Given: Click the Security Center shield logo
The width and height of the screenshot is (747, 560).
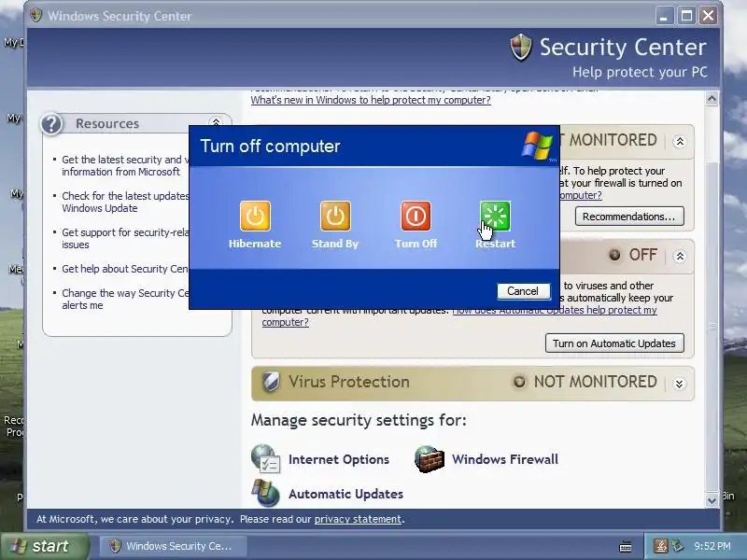Looking at the screenshot, I should [x=520, y=48].
